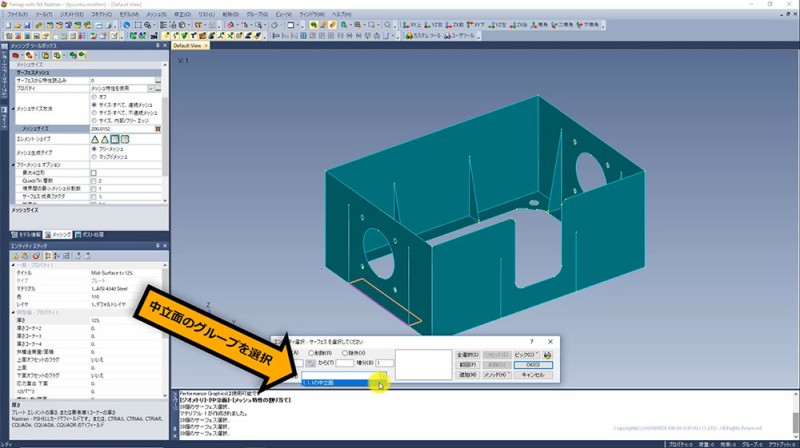Click the 追加(M) add button
This screenshot has width=800, height=448.
(x=467, y=375)
